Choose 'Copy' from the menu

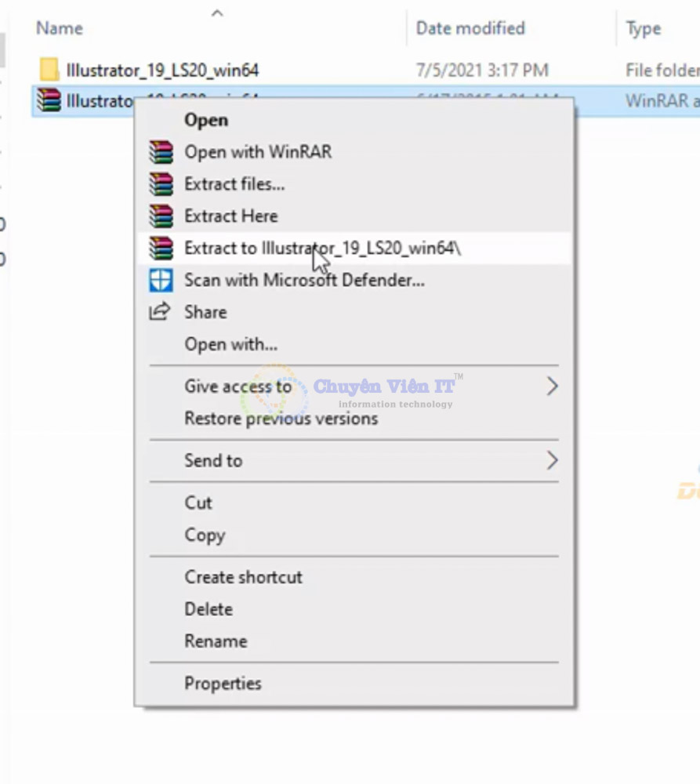[x=205, y=535]
